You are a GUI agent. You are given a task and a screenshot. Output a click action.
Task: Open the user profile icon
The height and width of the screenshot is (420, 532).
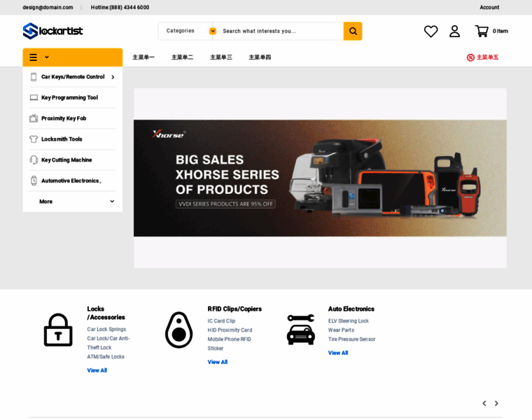click(x=454, y=31)
